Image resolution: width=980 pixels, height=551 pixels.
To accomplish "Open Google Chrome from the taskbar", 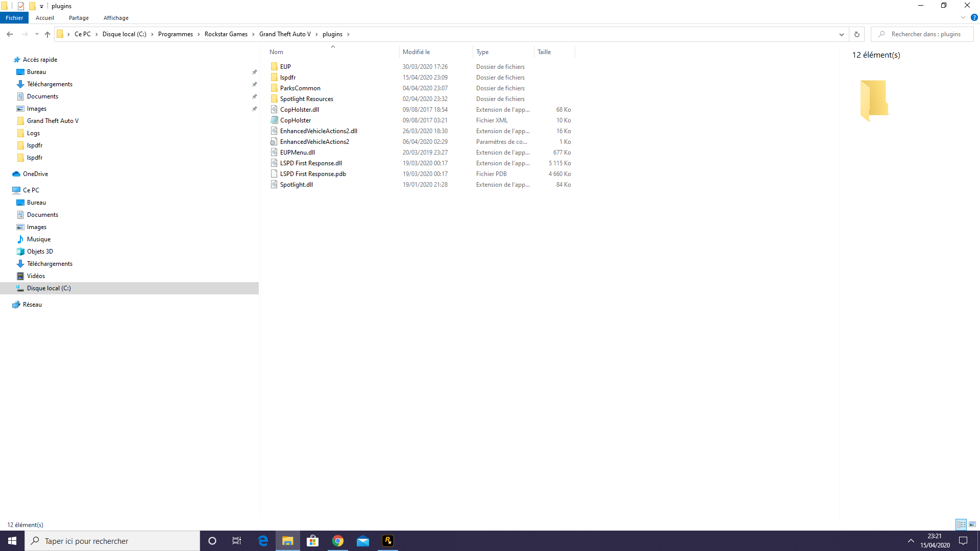I will (x=338, y=541).
